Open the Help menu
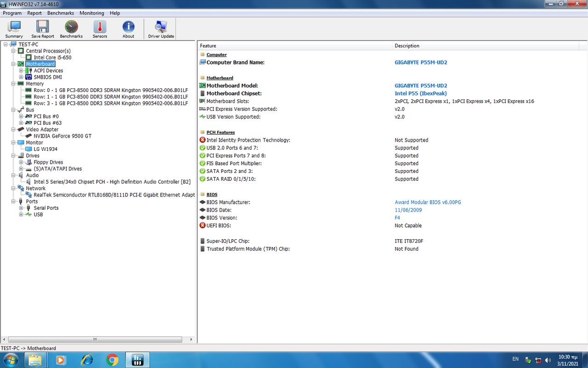Screen dimensions: 588x368 (115, 13)
